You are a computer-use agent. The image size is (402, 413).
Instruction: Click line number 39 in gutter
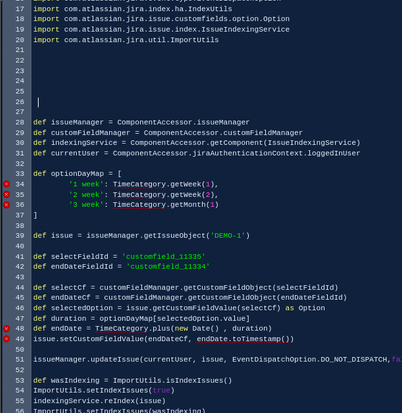[20, 236]
